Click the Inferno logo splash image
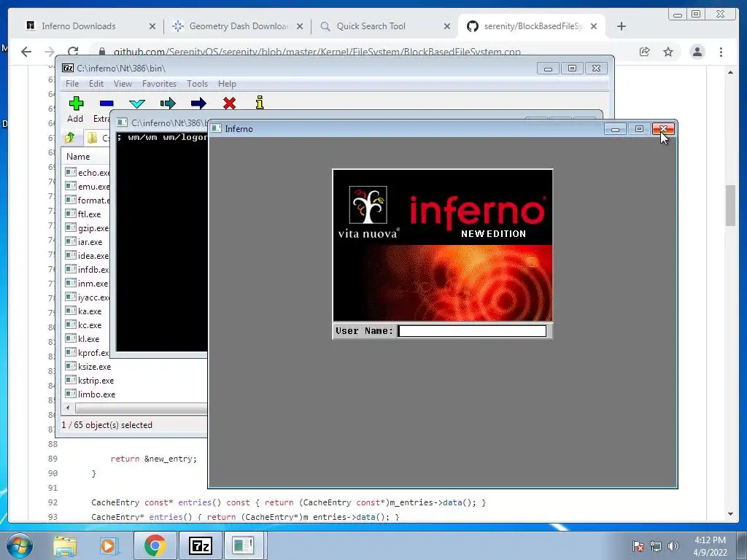Viewport: 747px width, 560px height. tap(443, 245)
